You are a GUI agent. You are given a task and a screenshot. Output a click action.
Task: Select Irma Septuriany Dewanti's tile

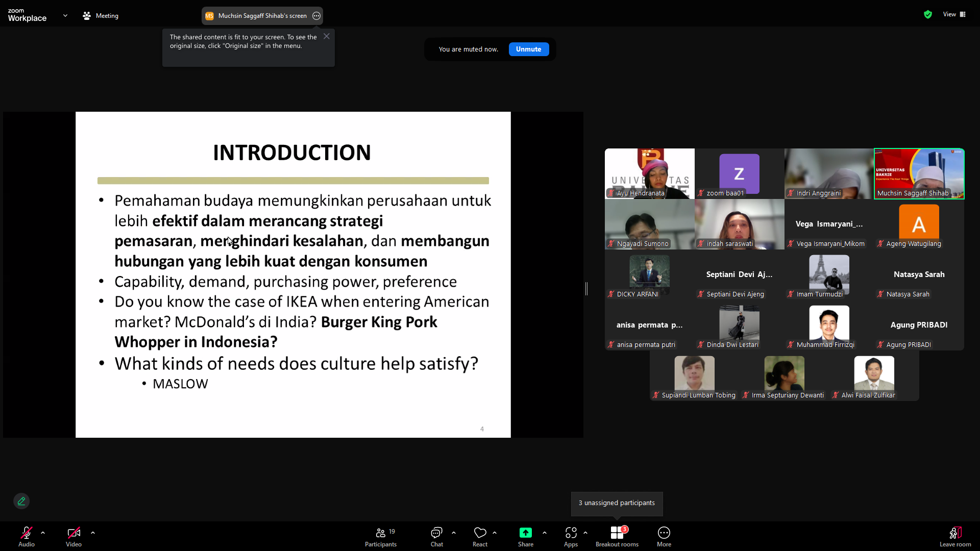click(x=785, y=375)
